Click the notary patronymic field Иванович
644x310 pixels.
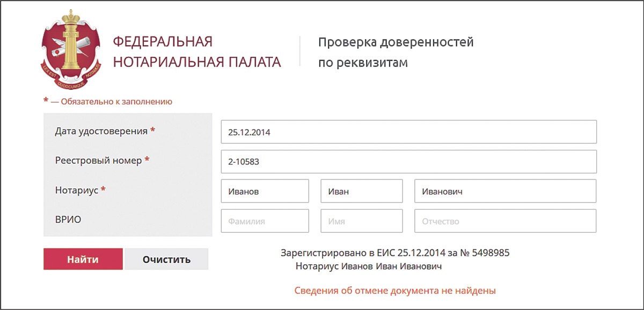tap(505, 191)
